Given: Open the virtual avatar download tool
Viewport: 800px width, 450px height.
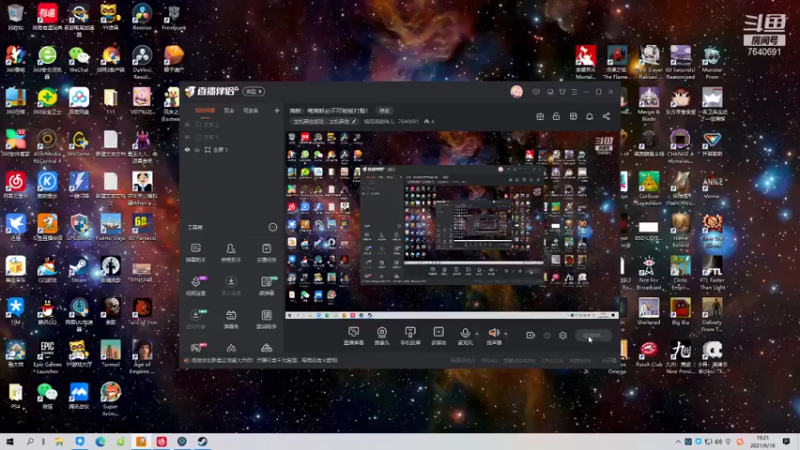Looking at the screenshot, I should pyautogui.click(x=196, y=319).
